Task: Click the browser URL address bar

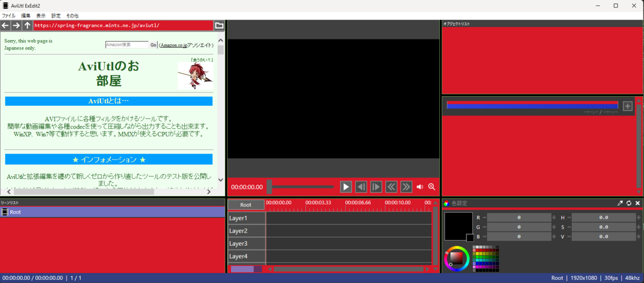Action: tap(123, 26)
